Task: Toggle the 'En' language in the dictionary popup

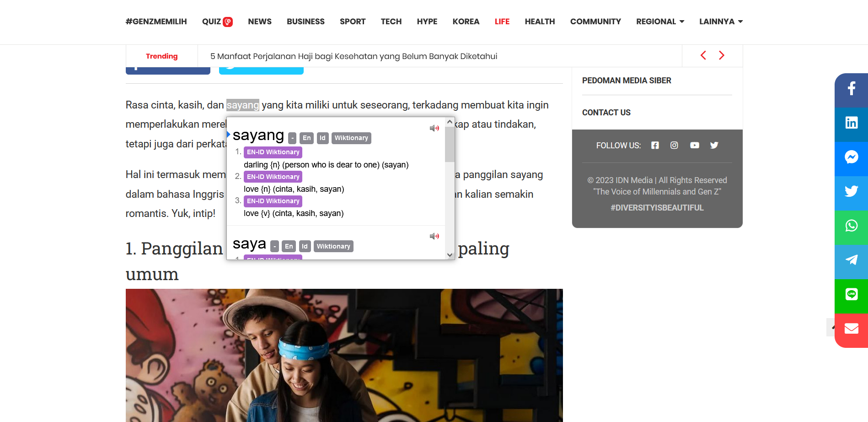Action: coord(306,138)
